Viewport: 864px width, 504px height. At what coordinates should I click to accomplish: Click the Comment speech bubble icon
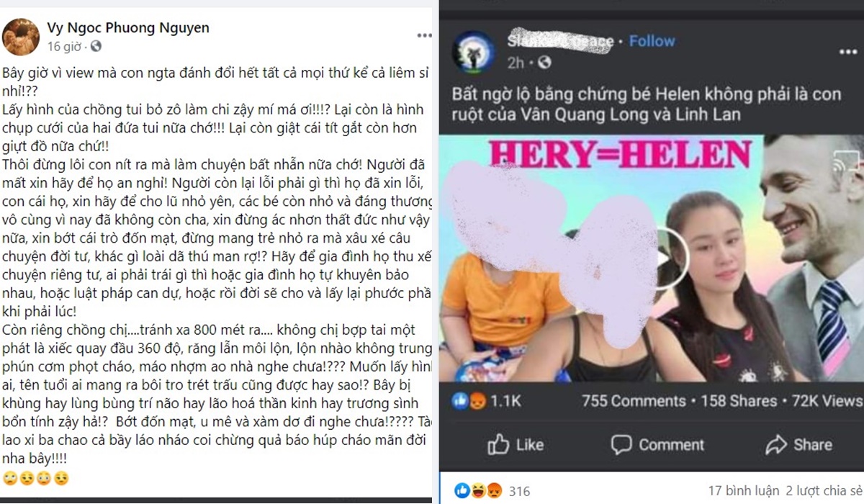click(x=621, y=444)
